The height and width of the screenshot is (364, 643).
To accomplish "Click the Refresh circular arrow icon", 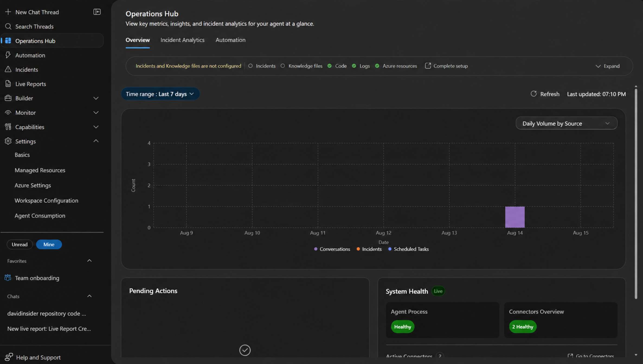I will click(533, 94).
